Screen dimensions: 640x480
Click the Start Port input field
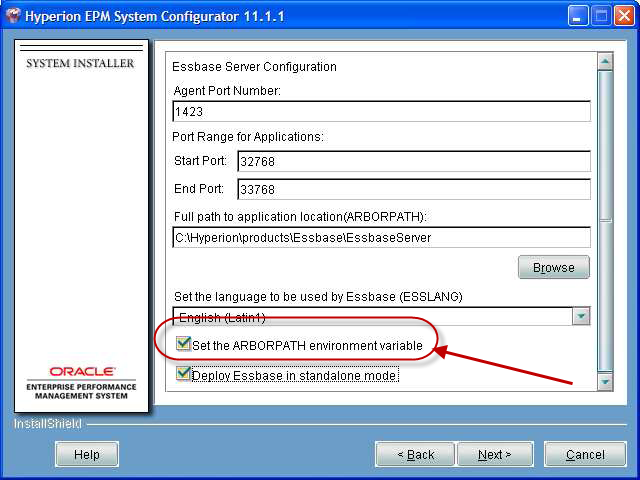coord(414,161)
